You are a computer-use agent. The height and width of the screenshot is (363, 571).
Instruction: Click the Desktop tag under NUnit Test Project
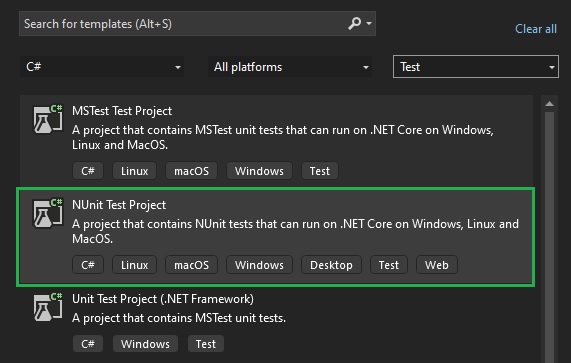point(331,265)
